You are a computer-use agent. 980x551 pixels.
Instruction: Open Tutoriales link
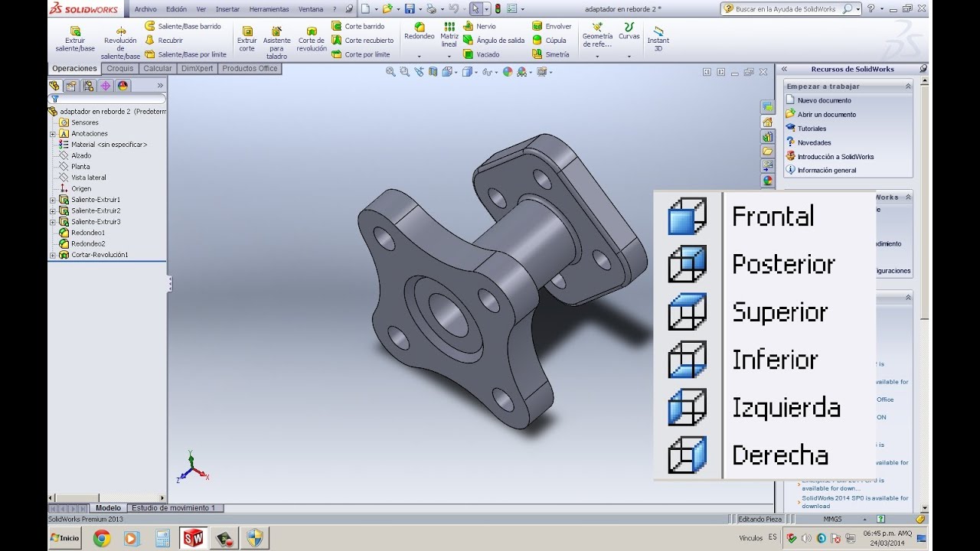tap(812, 129)
